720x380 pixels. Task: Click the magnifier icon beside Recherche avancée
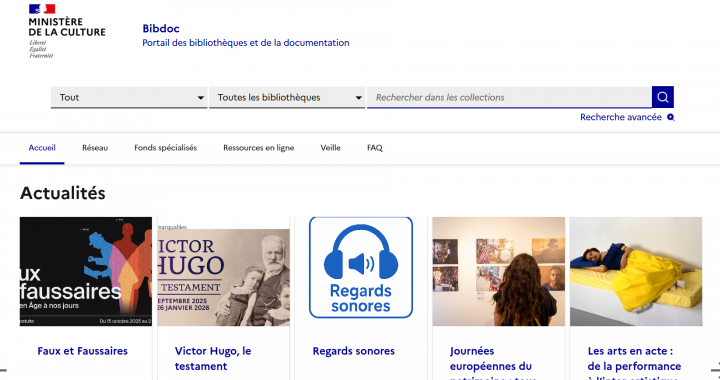[x=670, y=117]
